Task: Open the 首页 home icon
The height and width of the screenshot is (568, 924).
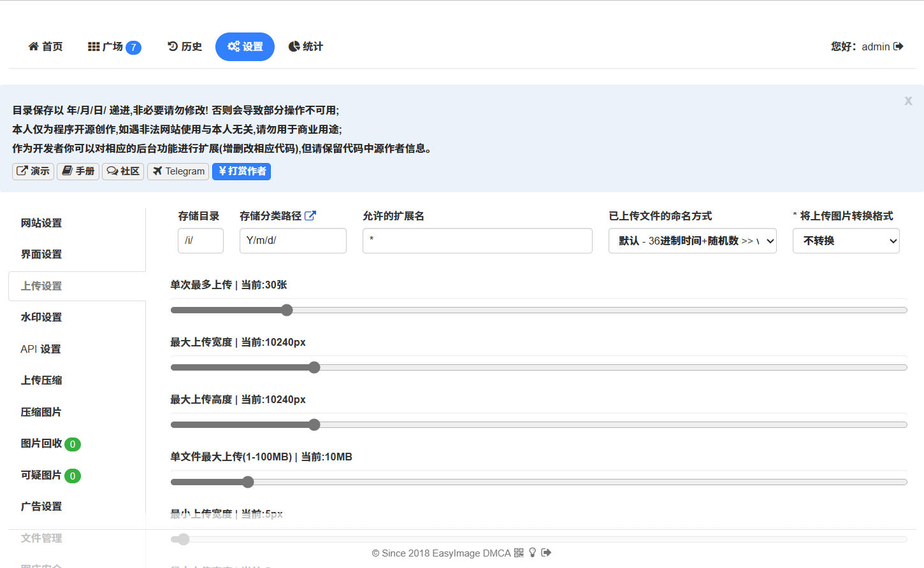Action: [x=33, y=46]
